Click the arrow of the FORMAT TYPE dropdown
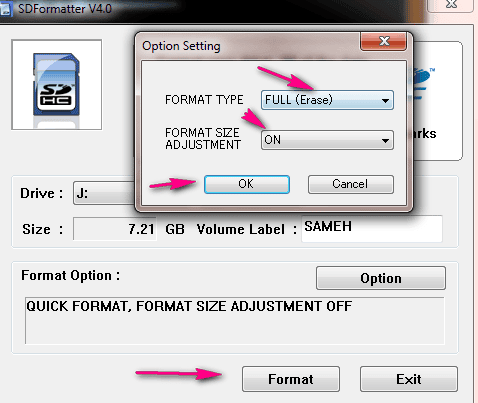Viewport: 478px width, 403px height. click(385, 100)
